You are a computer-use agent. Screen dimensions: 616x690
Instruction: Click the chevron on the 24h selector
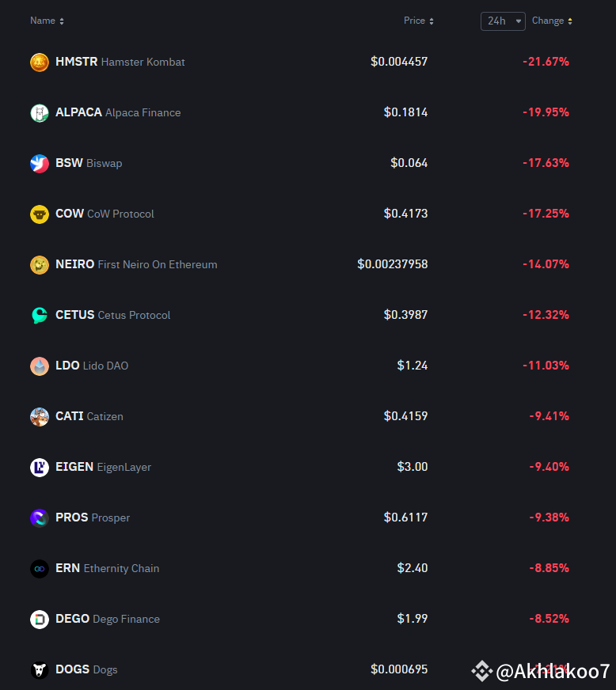(520, 21)
